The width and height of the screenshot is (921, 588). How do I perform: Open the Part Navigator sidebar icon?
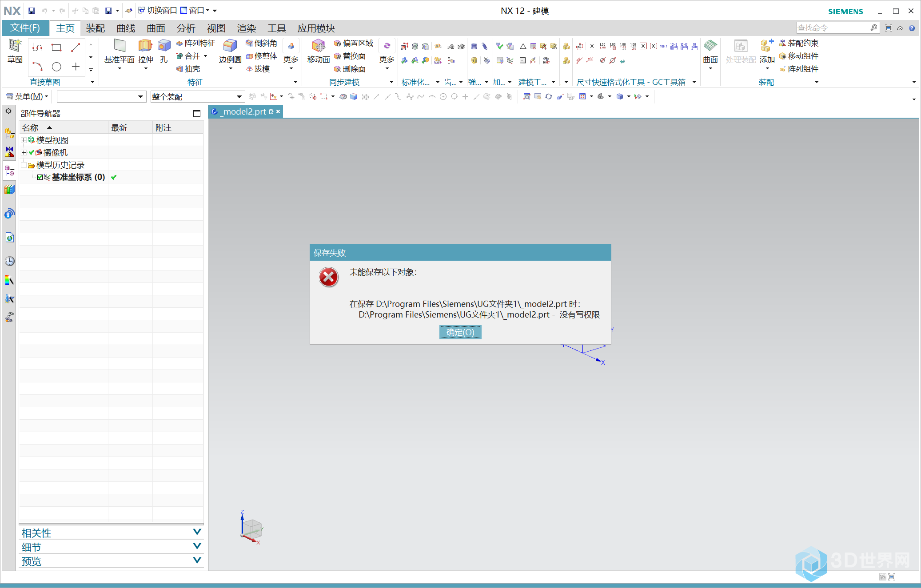click(9, 171)
